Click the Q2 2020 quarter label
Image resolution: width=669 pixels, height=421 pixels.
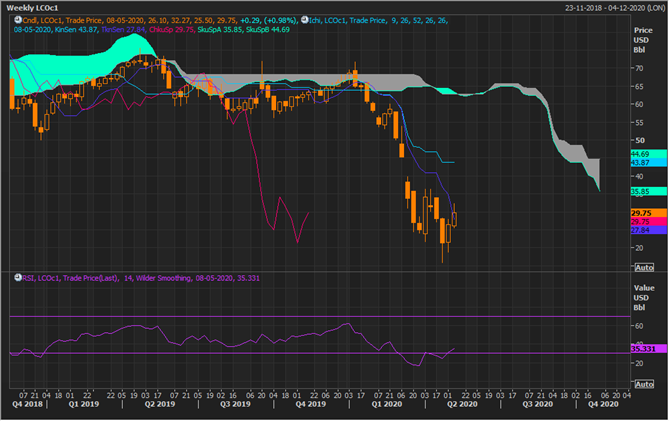click(462, 404)
